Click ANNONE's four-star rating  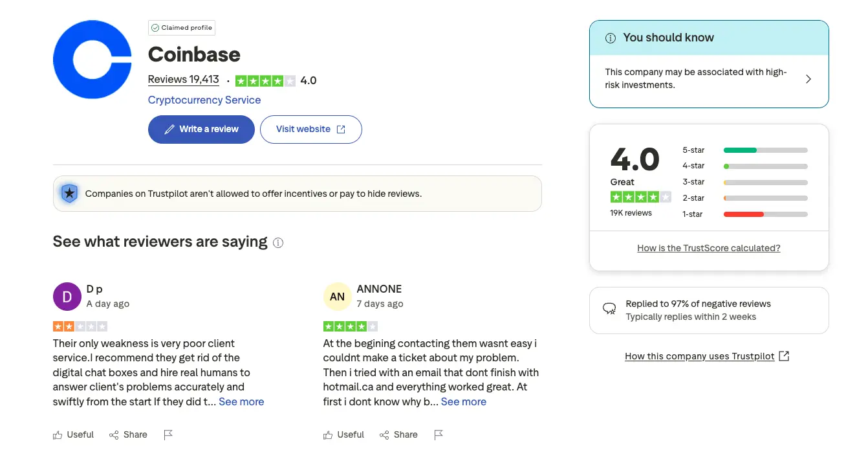(x=351, y=326)
